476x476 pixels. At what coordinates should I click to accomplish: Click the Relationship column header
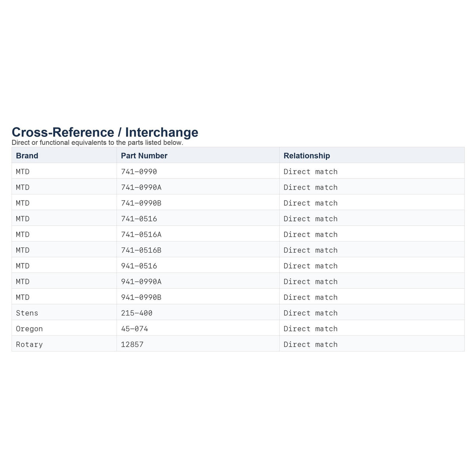point(307,155)
